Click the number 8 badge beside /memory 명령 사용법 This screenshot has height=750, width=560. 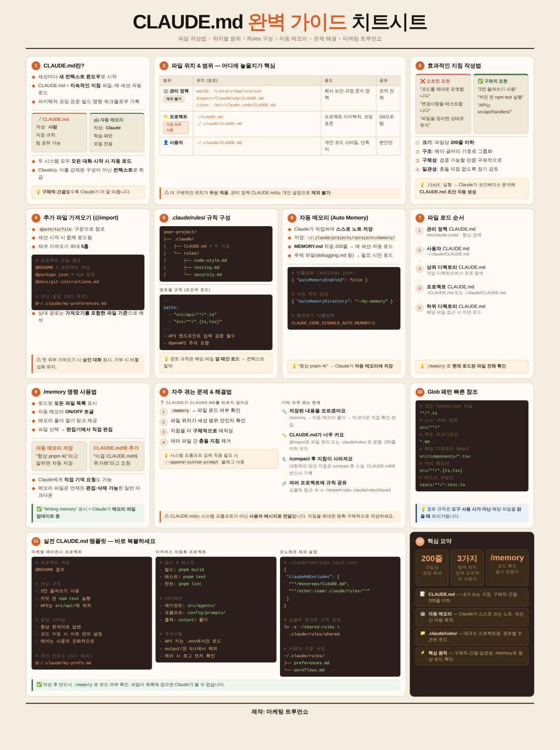tap(36, 392)
